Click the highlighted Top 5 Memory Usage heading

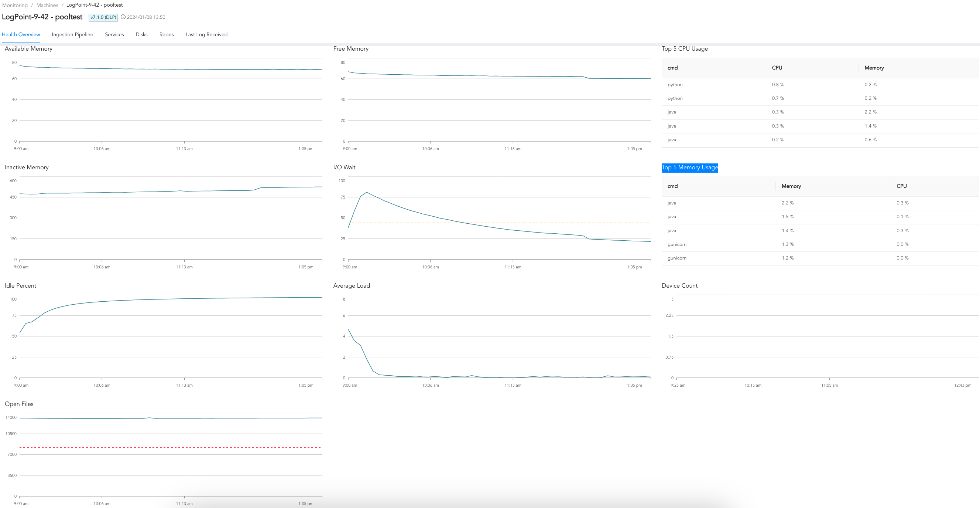[689, 167]
